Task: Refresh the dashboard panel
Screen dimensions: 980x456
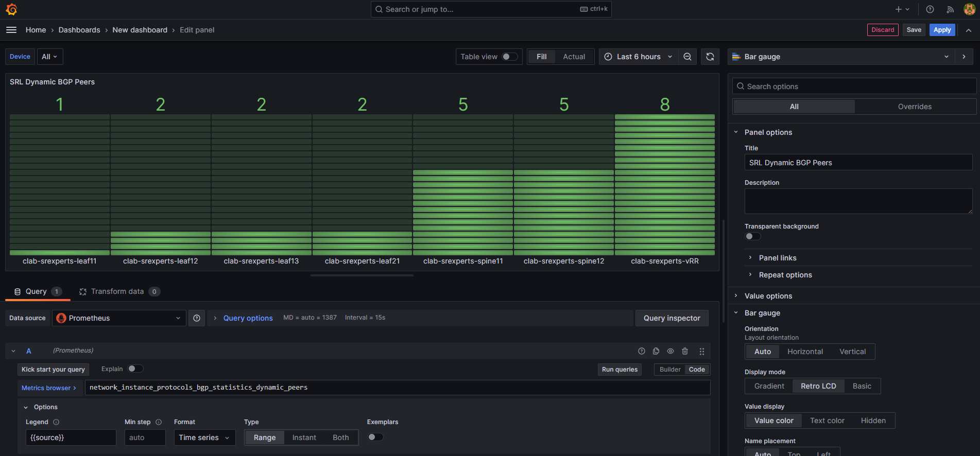Action: [x=710, y=57]
